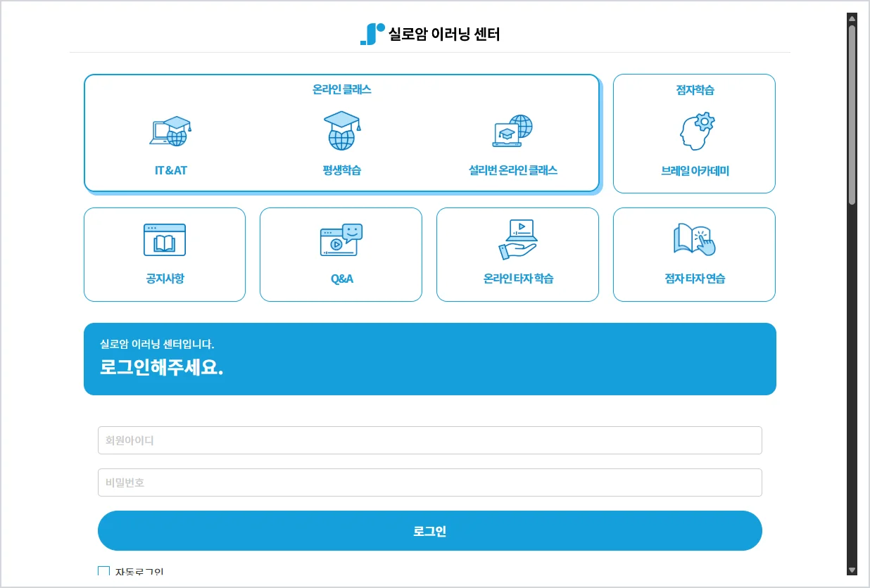
Task: Click the 로그인 button
Action: [430, 531]
